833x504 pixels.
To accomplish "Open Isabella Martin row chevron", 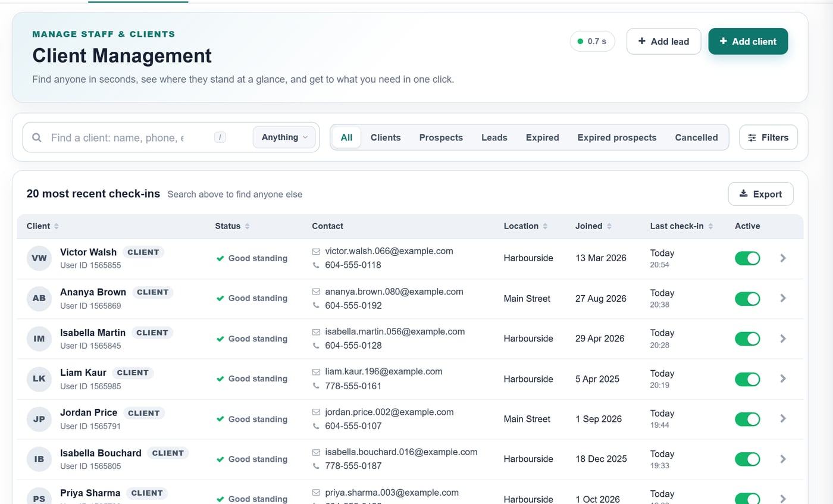I will [x=783, y=339].
